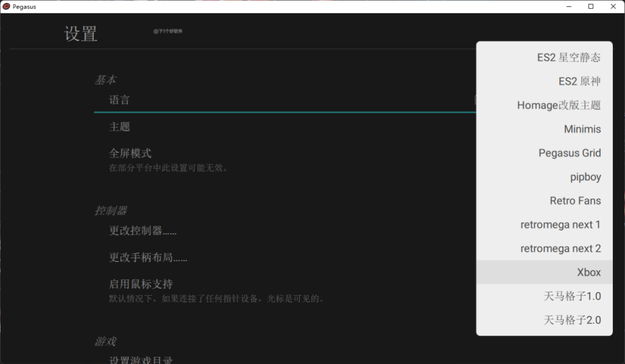Select the "ES2 原神" theme
The height and width of the screenshot is (364, 625).
(579, 81)
